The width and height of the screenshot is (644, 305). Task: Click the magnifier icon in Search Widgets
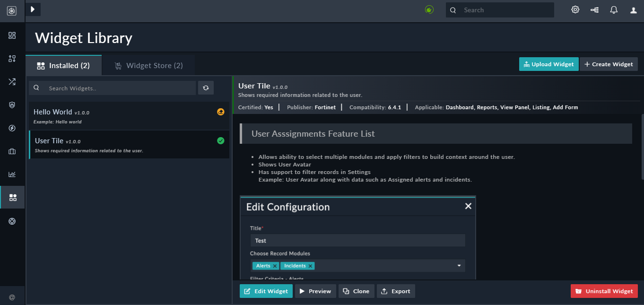[x=36, y=88]
